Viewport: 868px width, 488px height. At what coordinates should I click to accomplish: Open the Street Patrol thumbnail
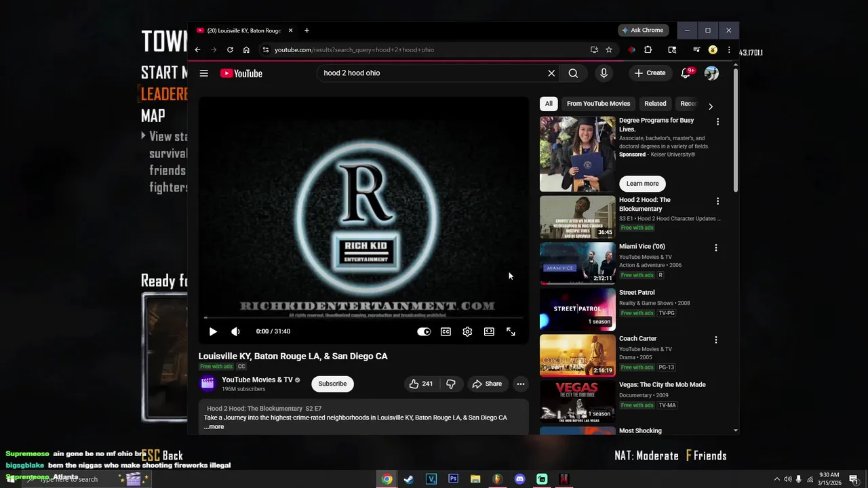pos(577,309)
